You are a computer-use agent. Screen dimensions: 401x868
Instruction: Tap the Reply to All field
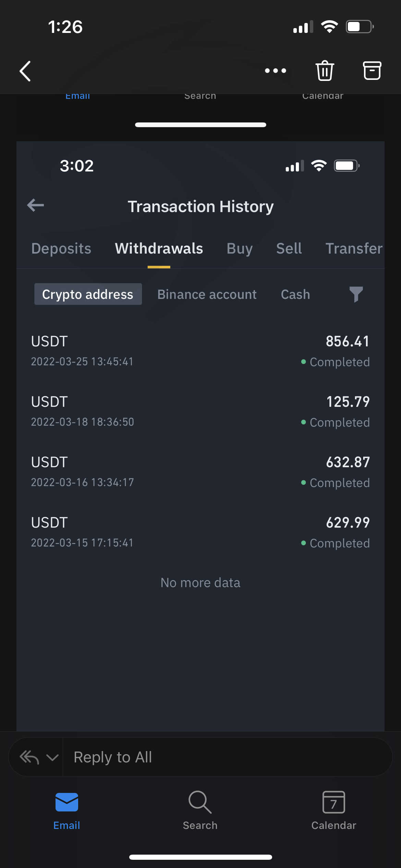226,757
